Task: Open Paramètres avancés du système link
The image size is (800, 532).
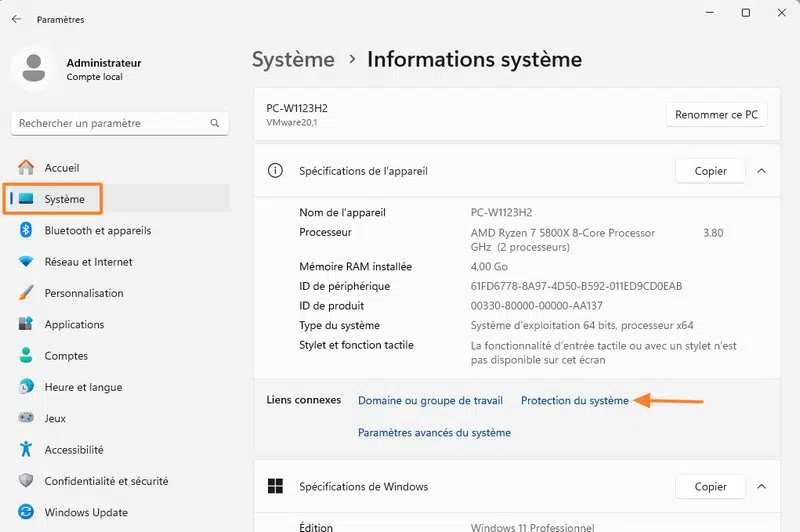Action: [x=434, y=433]
